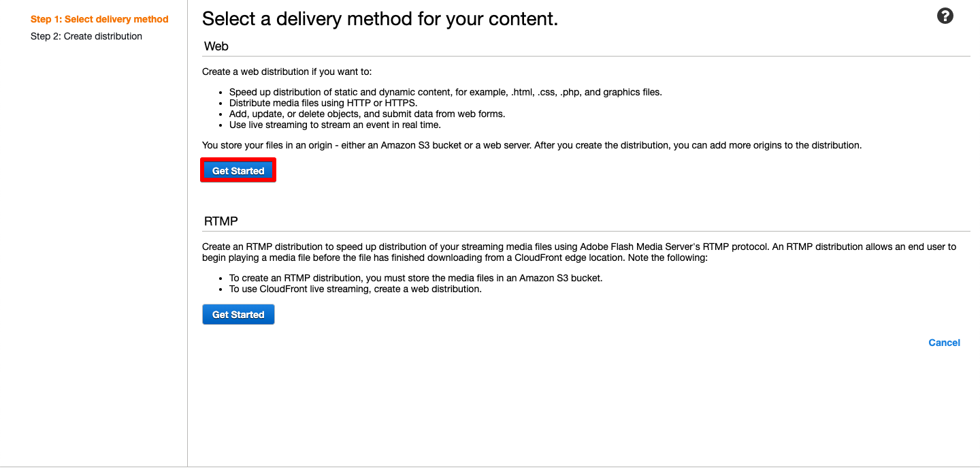Select the web forms data submission bullet
Viewport: 980px width, 472px height.
pos(367,114)
